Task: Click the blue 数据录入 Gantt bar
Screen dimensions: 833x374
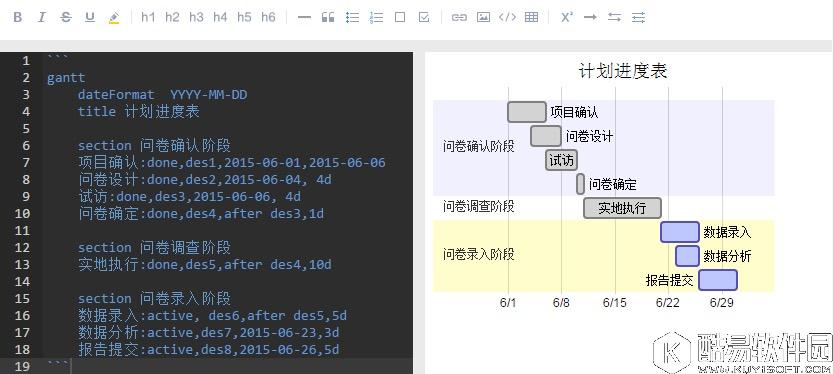Action: pos(680,232)
